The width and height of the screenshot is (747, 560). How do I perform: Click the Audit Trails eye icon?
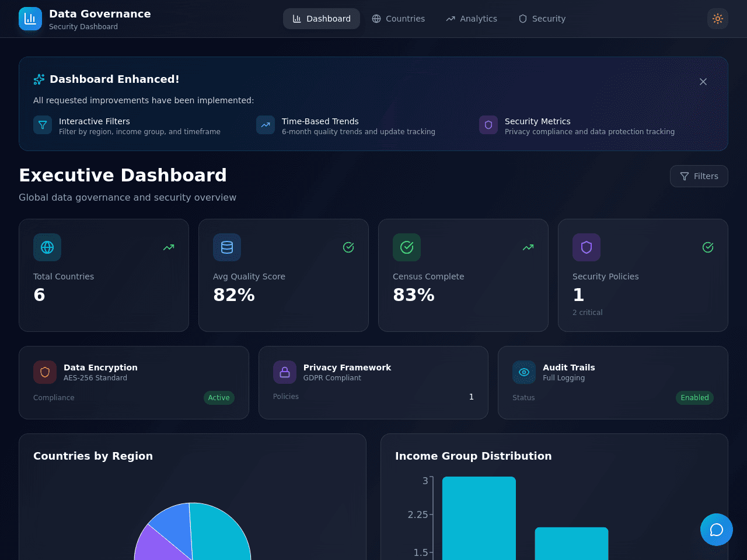[524, 372]
